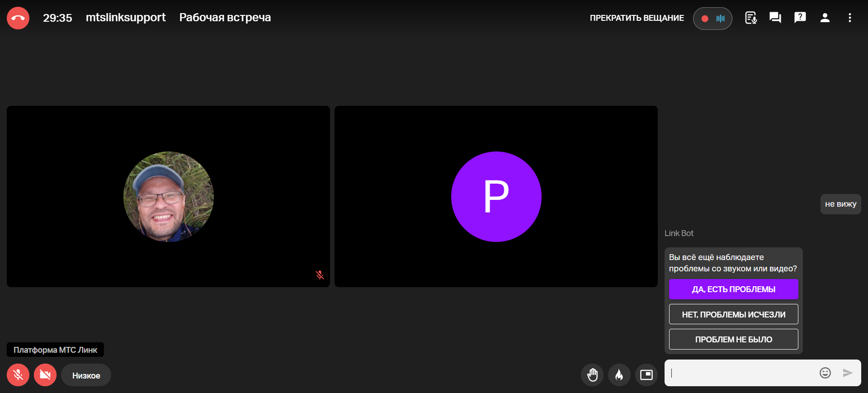
Task: Open the three-dot more options menu
Action: [850, 18]
